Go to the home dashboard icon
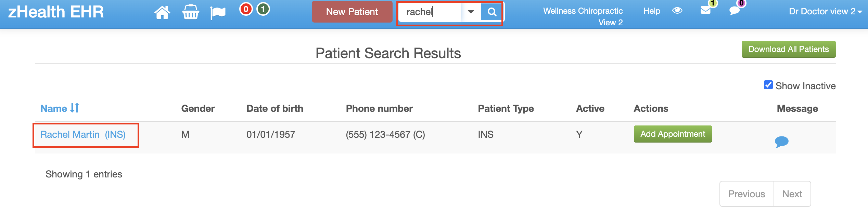The height and width of the screenshot is (214, 868). 162,13
